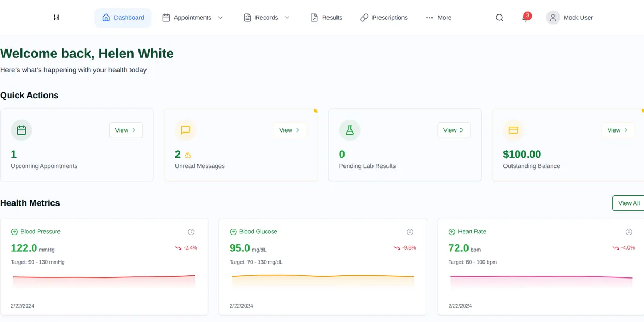Click 'Target: 90 - 130 mmHg' text

click(38, 262)
